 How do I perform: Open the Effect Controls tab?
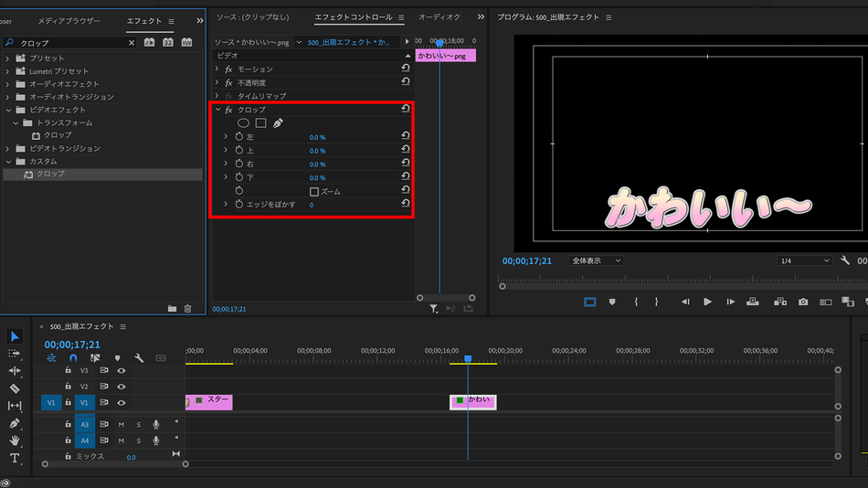pyautogui.click(x=354, y=17)
